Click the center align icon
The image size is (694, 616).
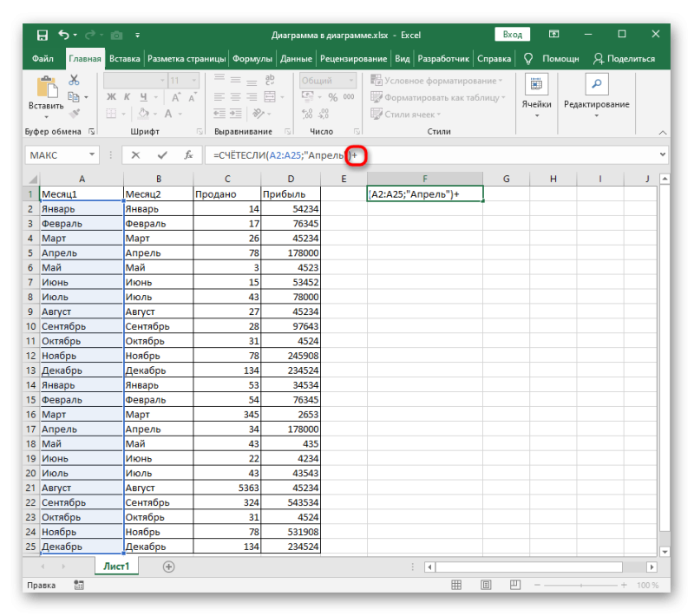(235, 96)
